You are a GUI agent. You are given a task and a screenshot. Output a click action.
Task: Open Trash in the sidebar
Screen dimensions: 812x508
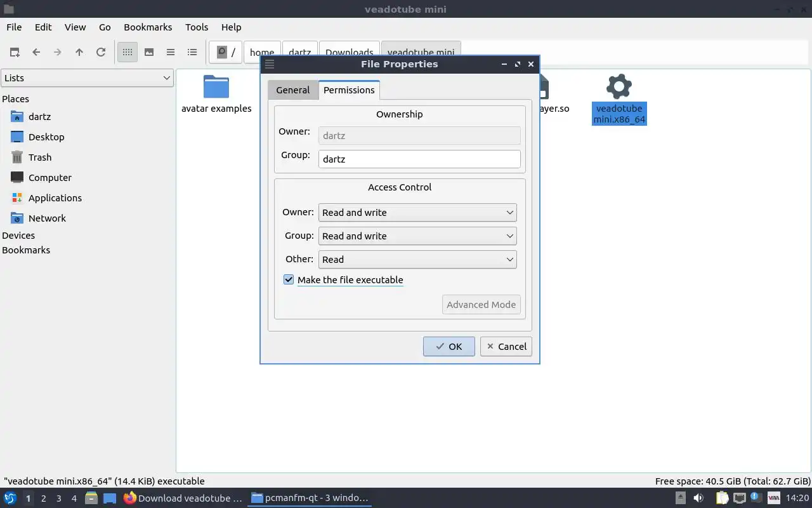[x=39, y=157]
